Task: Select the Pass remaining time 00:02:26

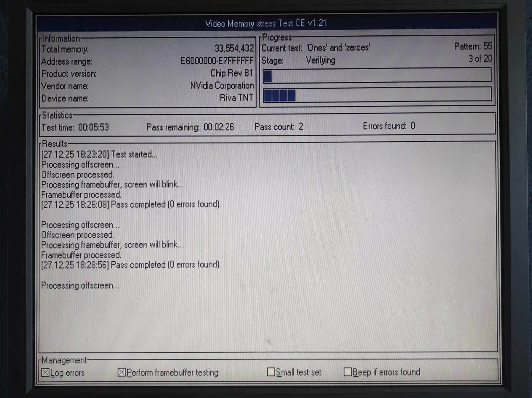Action: tap(219, 127)
